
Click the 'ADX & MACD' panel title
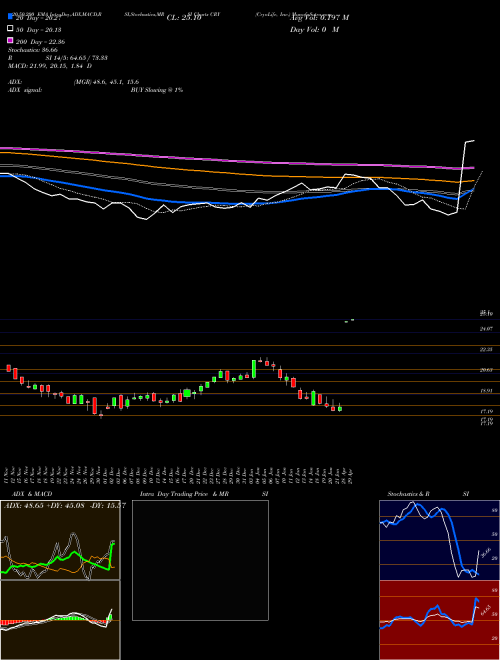click(x=32, y=494)
